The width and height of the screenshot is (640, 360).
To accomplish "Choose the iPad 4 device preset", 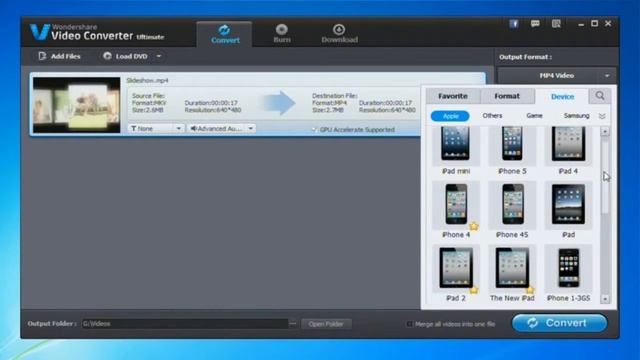I will pos(568,151).
